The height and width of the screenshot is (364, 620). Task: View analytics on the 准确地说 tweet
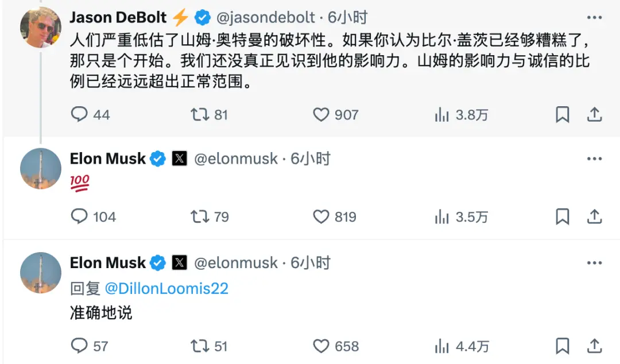click(443, 346)
